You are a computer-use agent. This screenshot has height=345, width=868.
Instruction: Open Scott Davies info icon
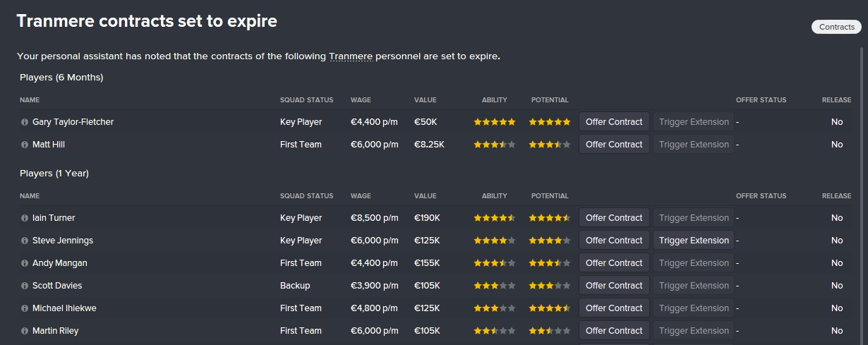[25, 286]
